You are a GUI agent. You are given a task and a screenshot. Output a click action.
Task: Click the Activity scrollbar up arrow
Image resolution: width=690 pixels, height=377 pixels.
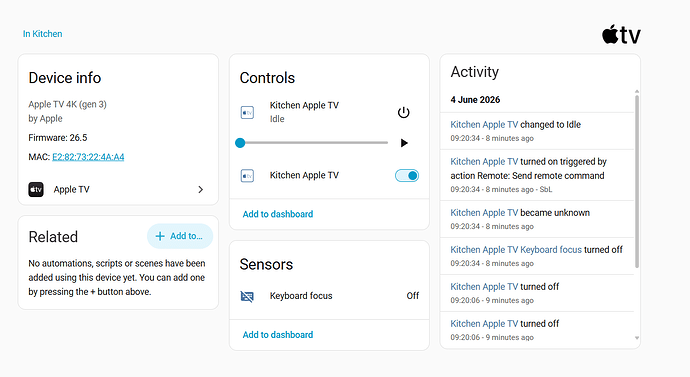637,92
